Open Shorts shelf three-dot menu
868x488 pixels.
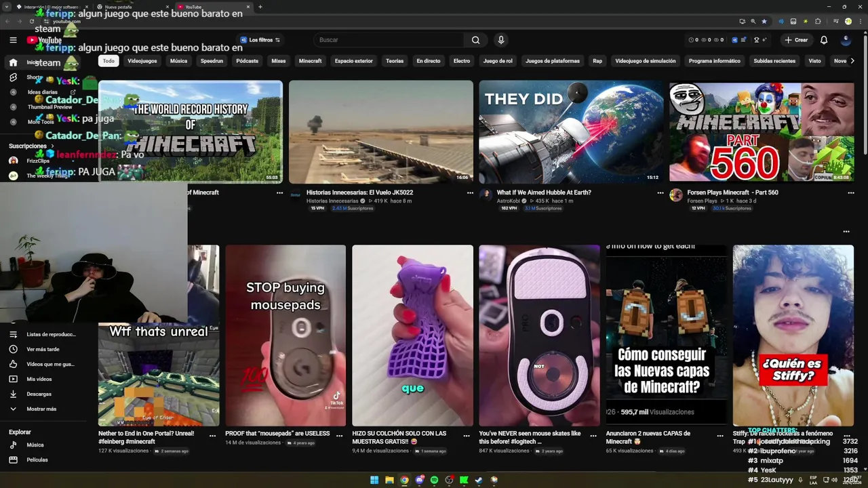coord(846,232)
